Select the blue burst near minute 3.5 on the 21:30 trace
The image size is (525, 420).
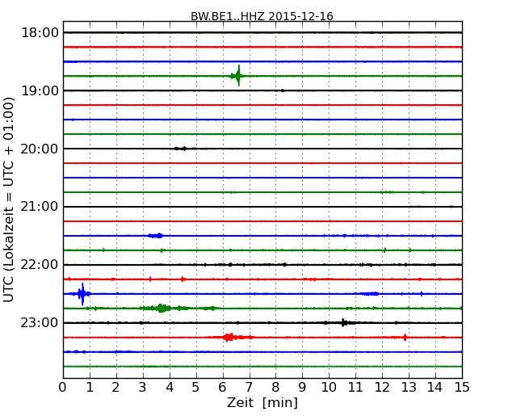[x=156, y=236]
